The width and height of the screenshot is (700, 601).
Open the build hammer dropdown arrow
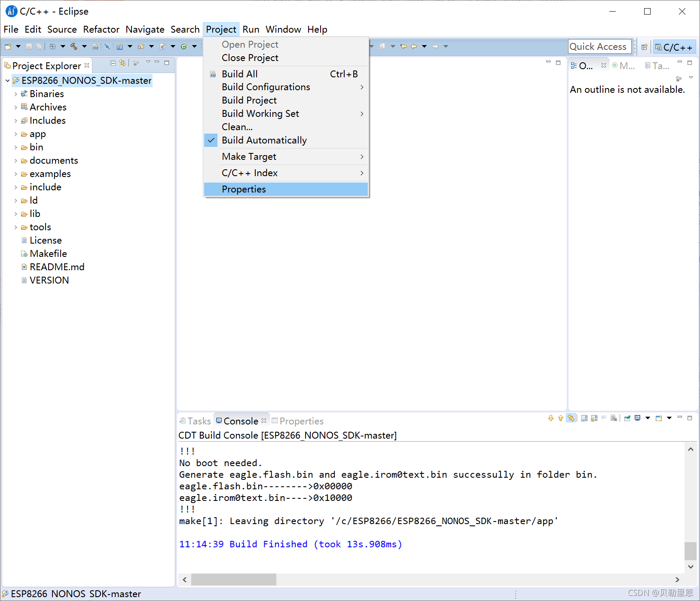[x=84, y=46]
